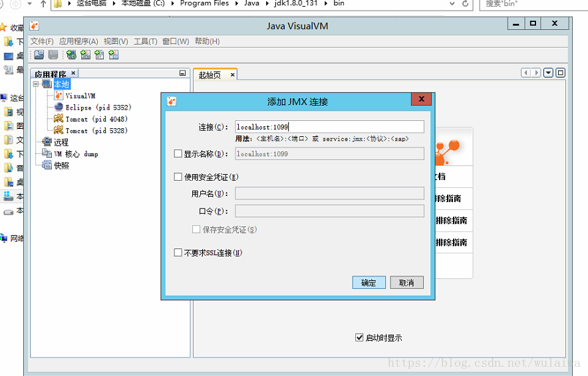Open the 应用程序(A) menu
The height and width of the screenshot is (376, 588).
point(78,41)
